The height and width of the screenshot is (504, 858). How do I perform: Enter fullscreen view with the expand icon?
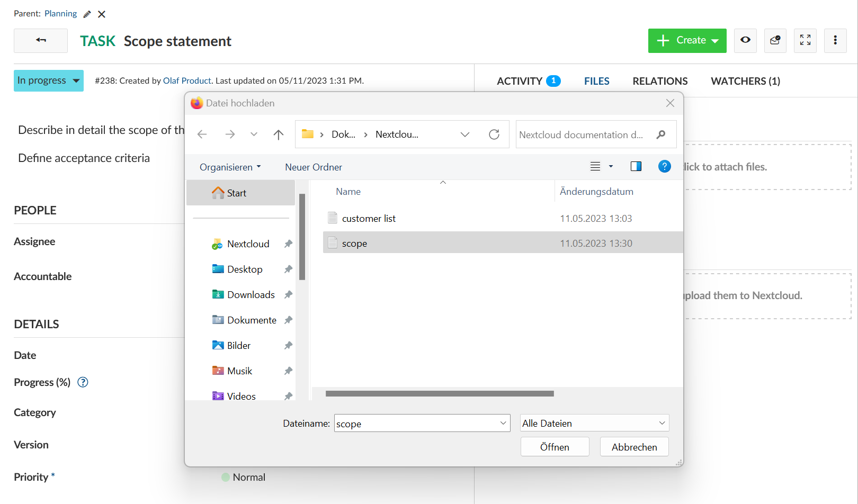tap(805, 40)
